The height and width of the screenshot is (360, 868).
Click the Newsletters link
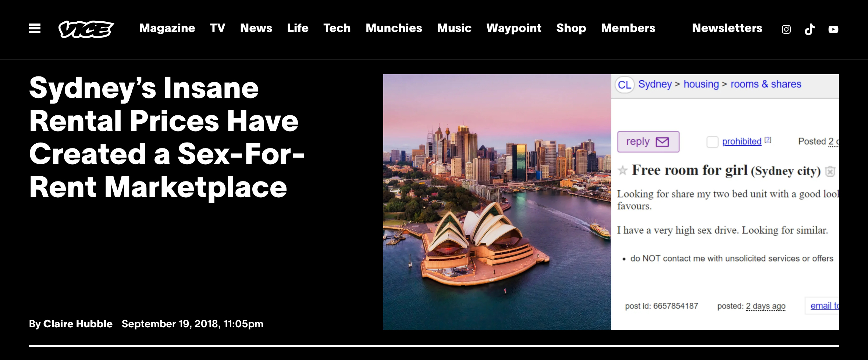(x=727, y=28)
